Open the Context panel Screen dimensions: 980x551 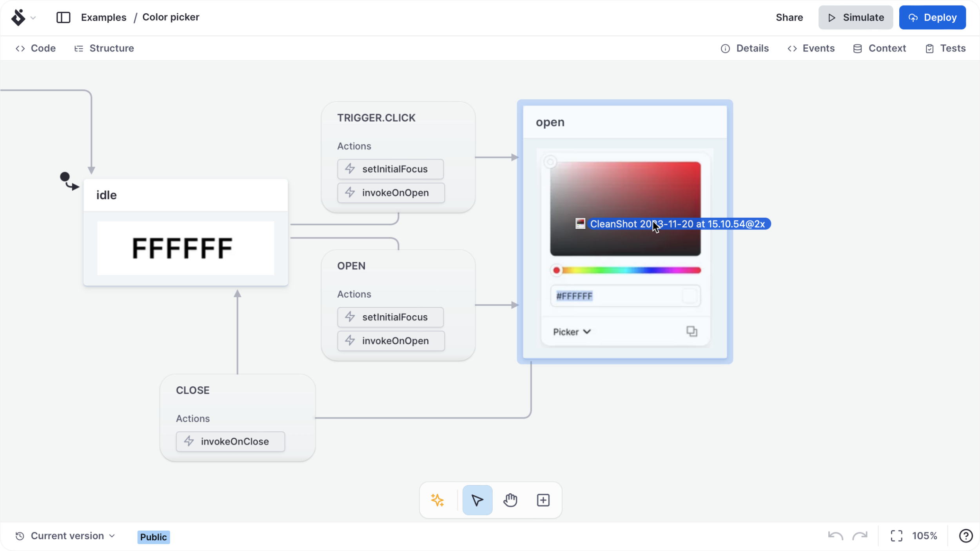coord(887,49)
